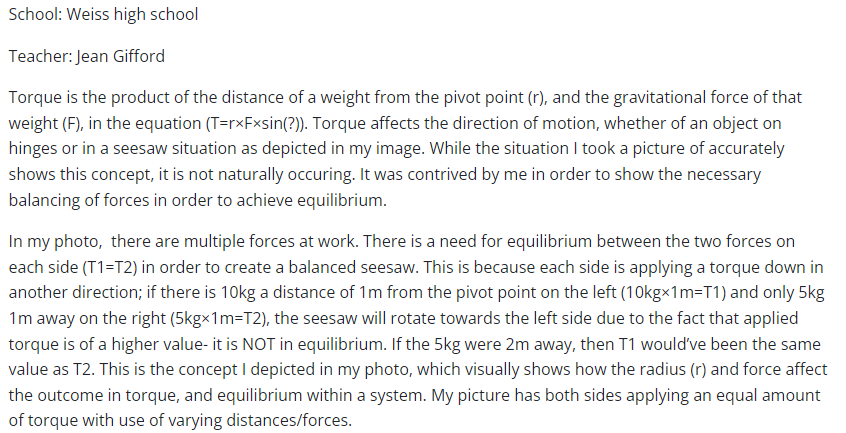Image resolution: width=846 pixels, height=433 pixels.
Task: Click the "School: Weiss high school" line
Action: [102, 14]
